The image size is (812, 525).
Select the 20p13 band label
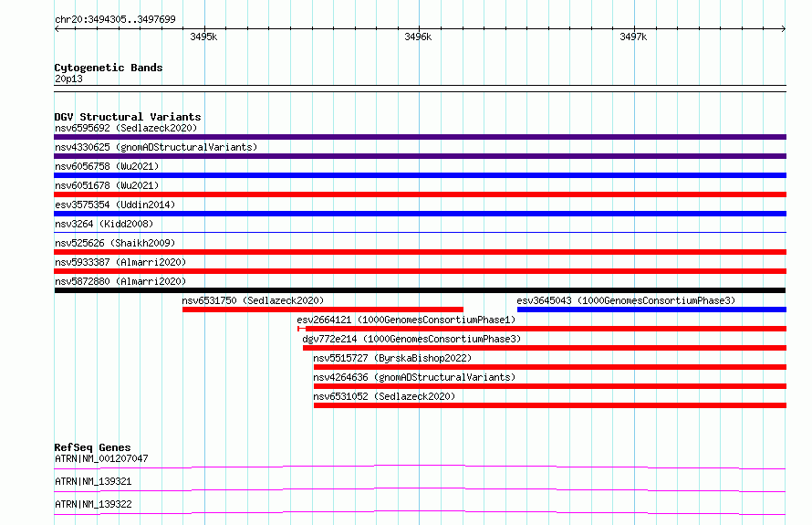pyautogui.click(x=68, y=79)
